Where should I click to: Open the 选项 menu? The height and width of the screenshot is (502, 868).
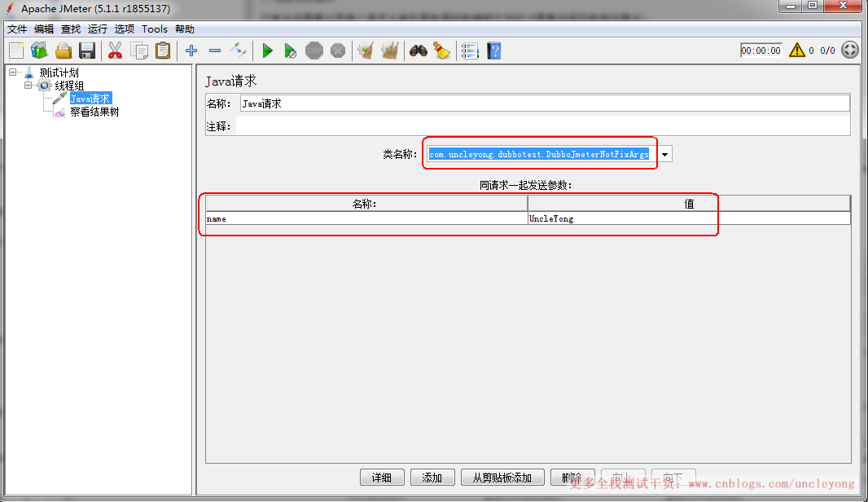click(125, 29)
